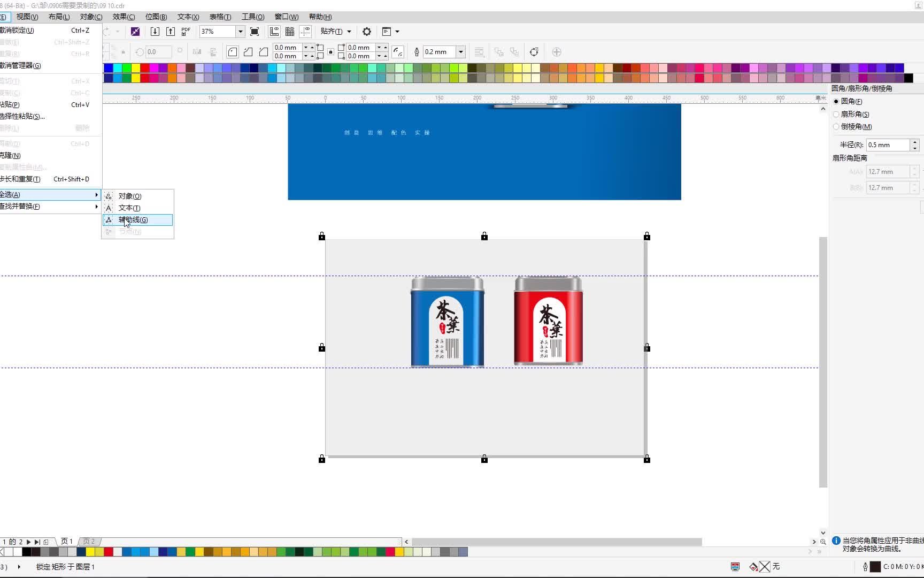Click the black swatch at palette right end
This screenshot has width=924, height=578.
pos(908,78)
